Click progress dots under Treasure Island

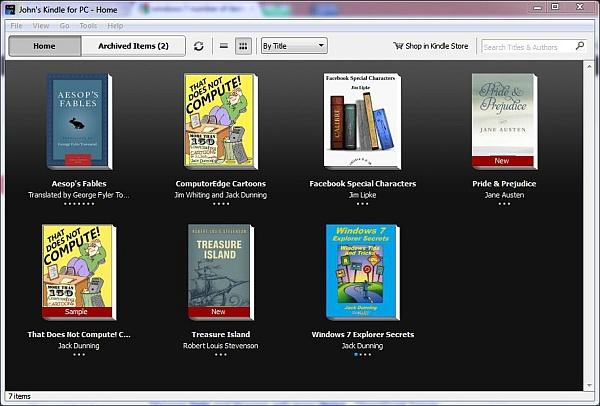[221, 355]
